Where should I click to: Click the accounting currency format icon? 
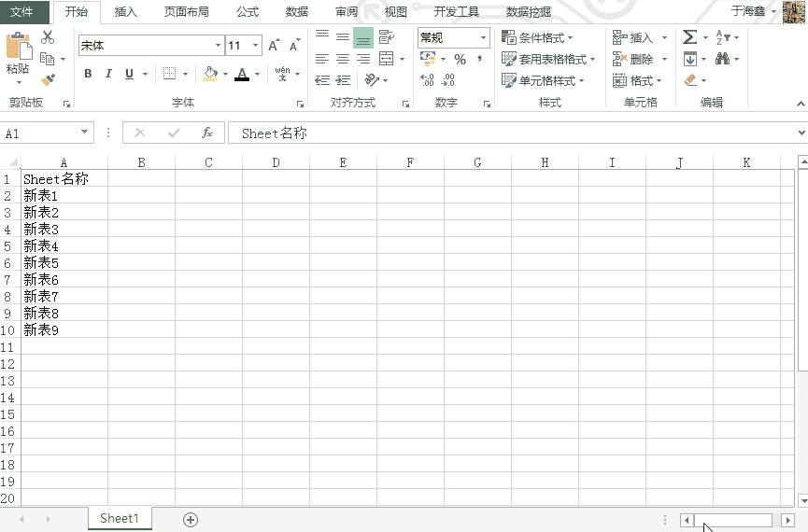tap(428, 59)
